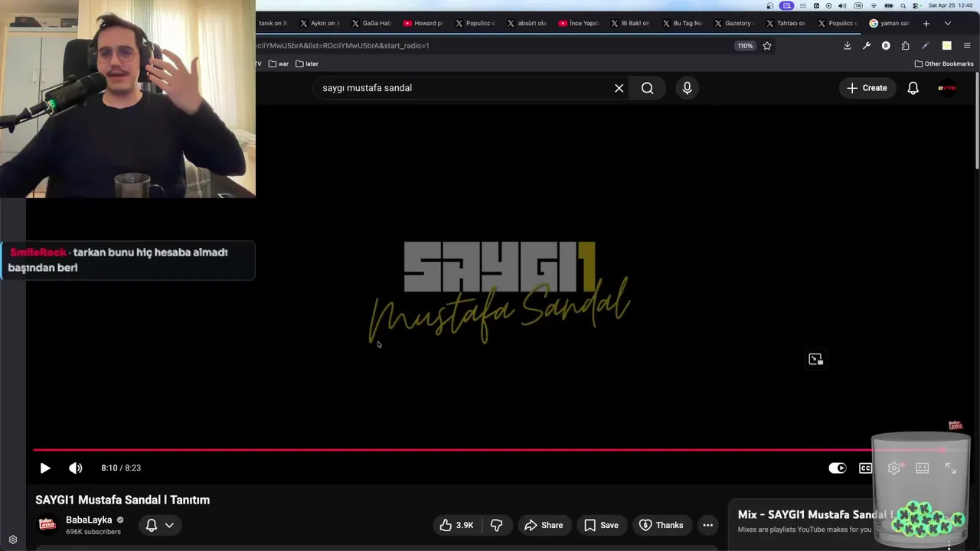The image size is (980, 551).
Task: Click the YouTube search magnifier button
Action: pyautogui.click(x=648, y=88)
